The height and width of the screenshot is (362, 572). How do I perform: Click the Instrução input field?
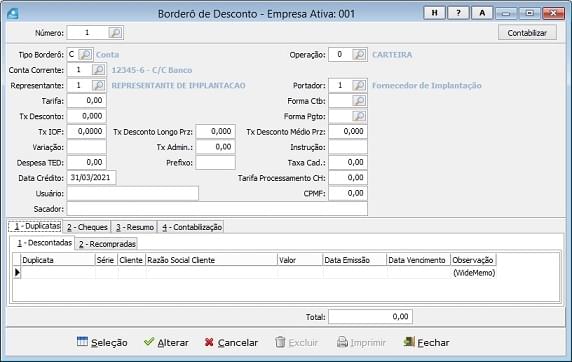tap(348, 147)
